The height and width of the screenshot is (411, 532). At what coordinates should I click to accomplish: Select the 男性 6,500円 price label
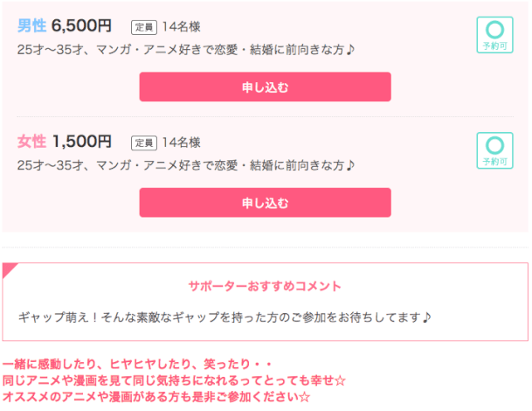coord(65,25)
